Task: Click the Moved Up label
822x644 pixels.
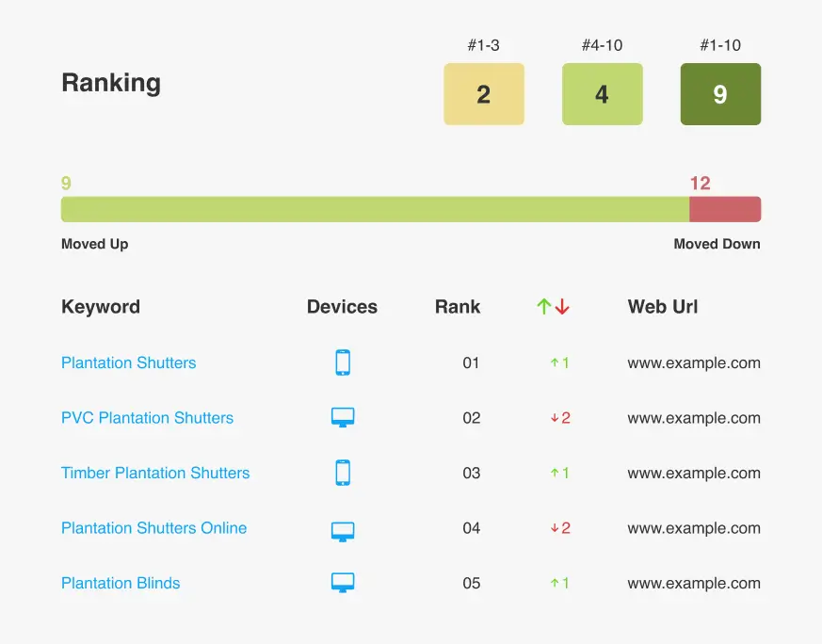Action: (x=95, y=244)
